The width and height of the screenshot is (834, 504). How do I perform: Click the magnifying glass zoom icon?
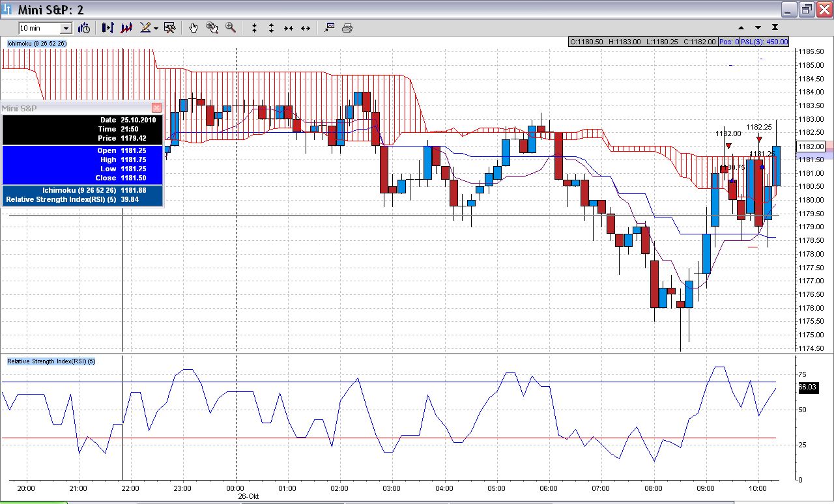[x=230, y=28]
